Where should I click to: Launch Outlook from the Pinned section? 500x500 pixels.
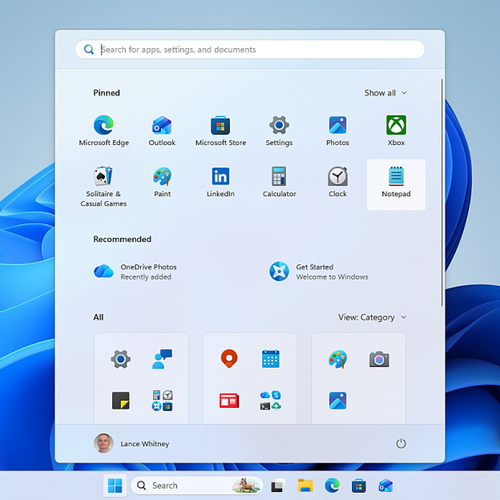point(162,131)
